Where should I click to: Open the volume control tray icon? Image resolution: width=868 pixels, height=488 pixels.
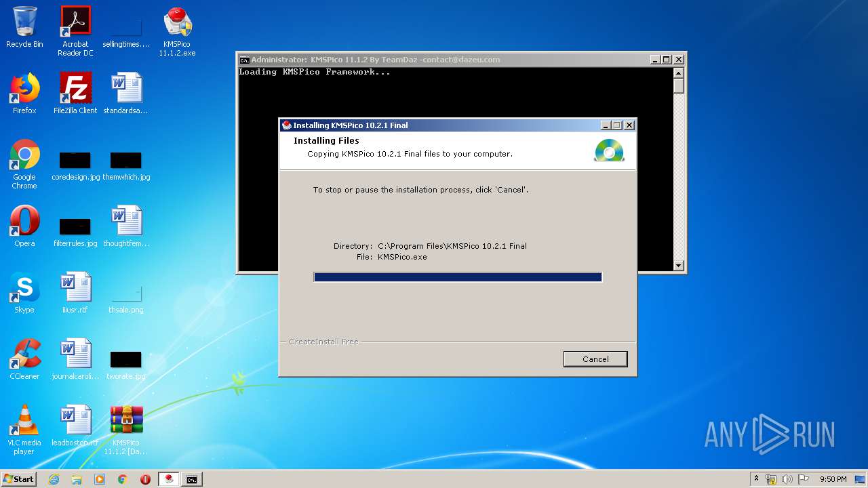(x=787, y=479)
